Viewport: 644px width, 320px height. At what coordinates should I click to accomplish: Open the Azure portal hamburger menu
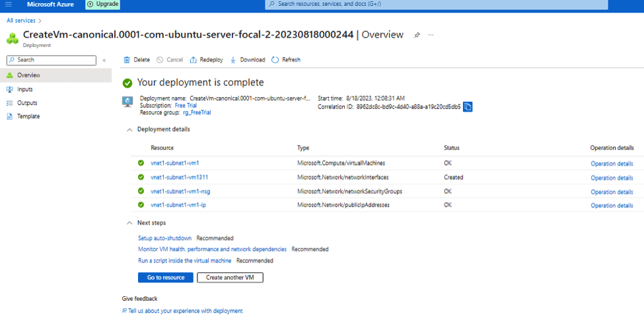click(9, 5)
